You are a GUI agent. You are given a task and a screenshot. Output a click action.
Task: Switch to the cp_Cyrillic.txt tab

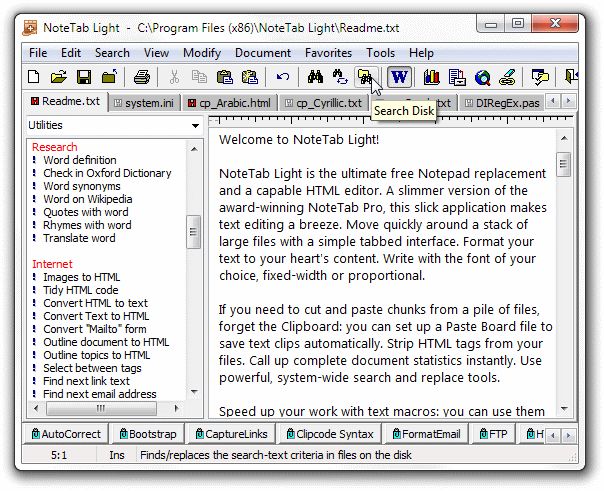click(x=324, y=103)
